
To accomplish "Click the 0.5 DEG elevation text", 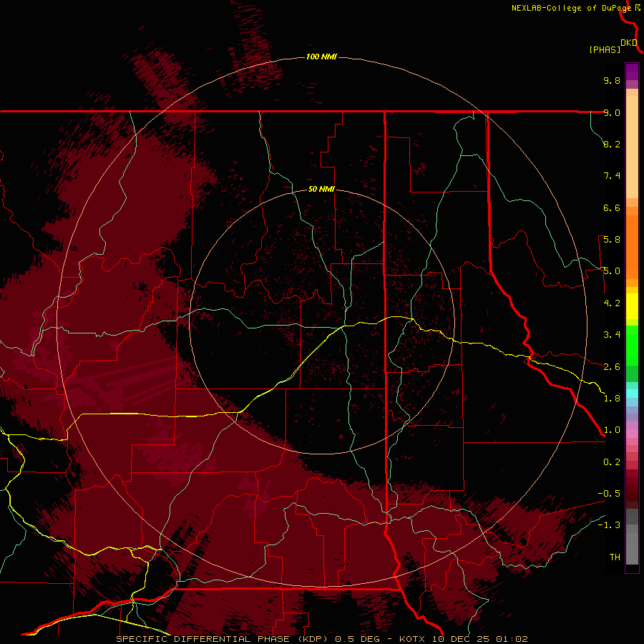I will pos(358,639).
